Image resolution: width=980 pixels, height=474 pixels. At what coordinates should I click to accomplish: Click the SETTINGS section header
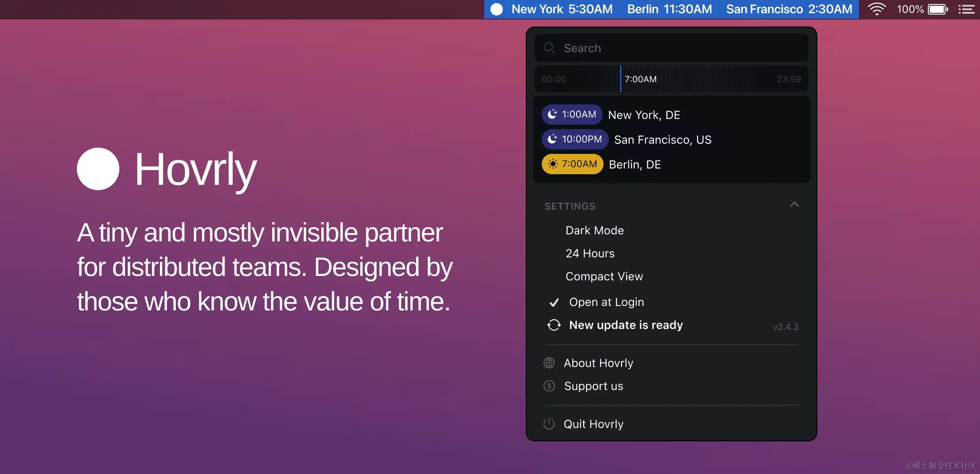[570, 206]
